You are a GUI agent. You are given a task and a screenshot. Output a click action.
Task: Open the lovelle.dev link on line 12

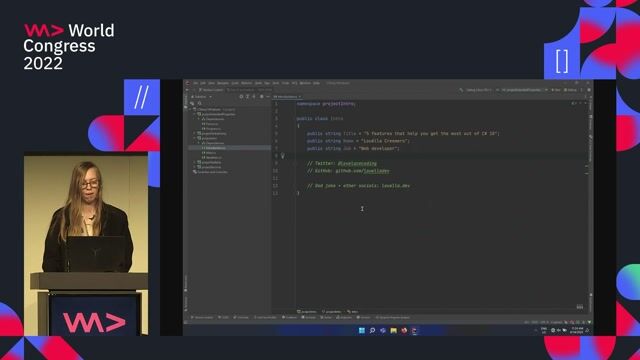point(396,186)
